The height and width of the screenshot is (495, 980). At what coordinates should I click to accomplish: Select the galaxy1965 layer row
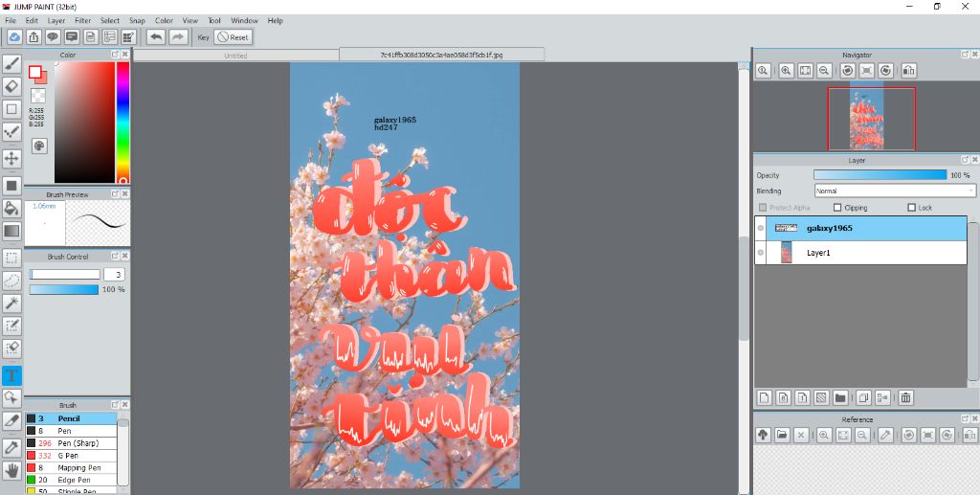860,228
